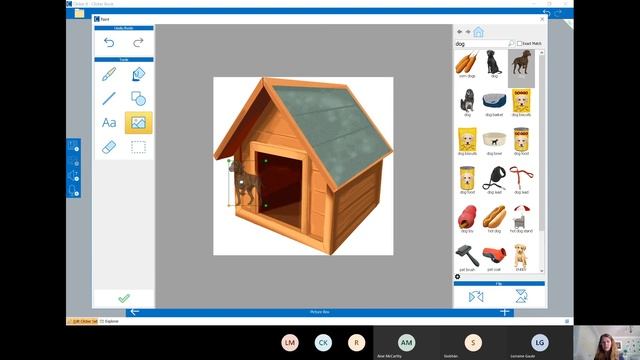Open picture browser settings gear
Screen dimensions: 640x360
tap(458, 277)
